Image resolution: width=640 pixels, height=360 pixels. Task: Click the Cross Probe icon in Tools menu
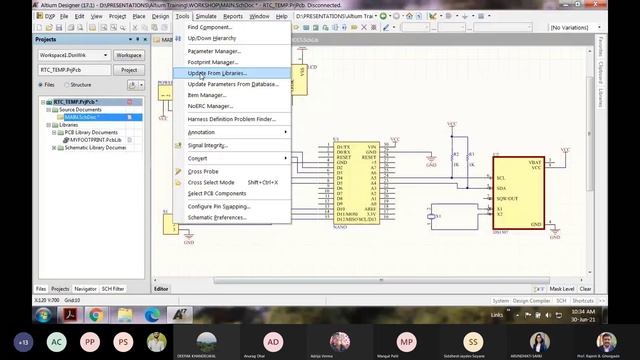(x=178, y=171)
